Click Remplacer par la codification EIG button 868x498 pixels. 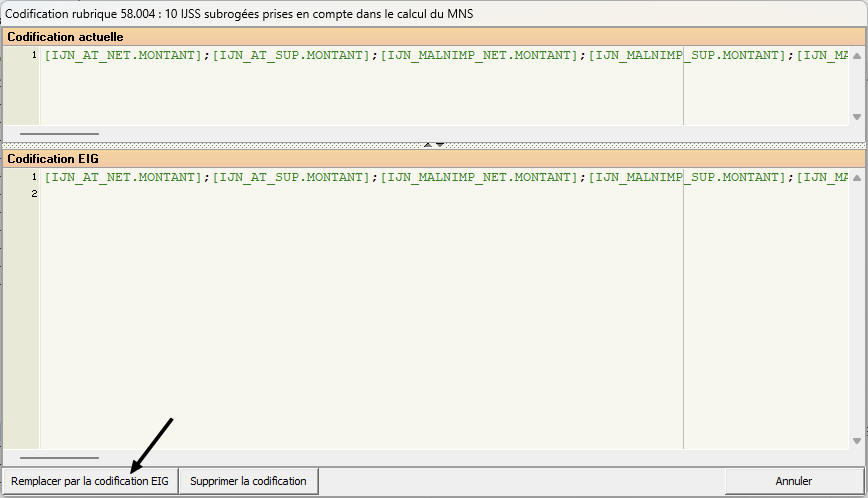pos(90,481)
